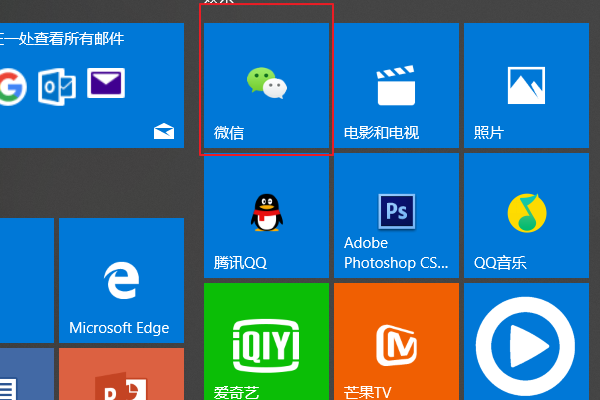Launch the QQ音乐 music tile
600x400 pixels.
pos(526,216)
